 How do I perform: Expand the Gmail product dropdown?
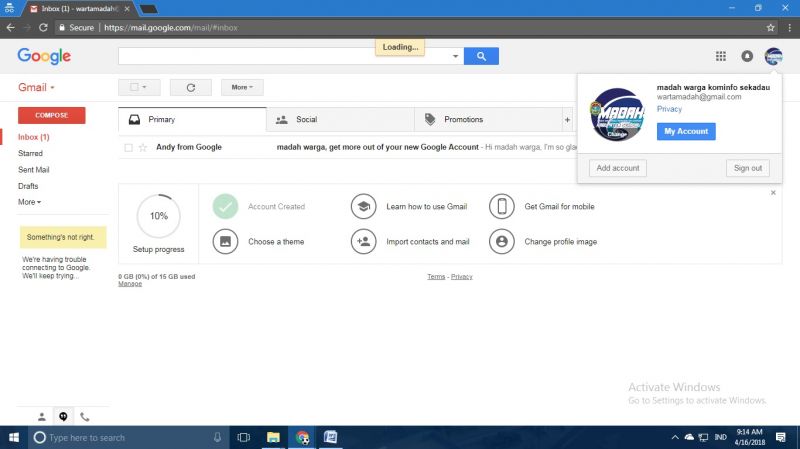point(36,87)
